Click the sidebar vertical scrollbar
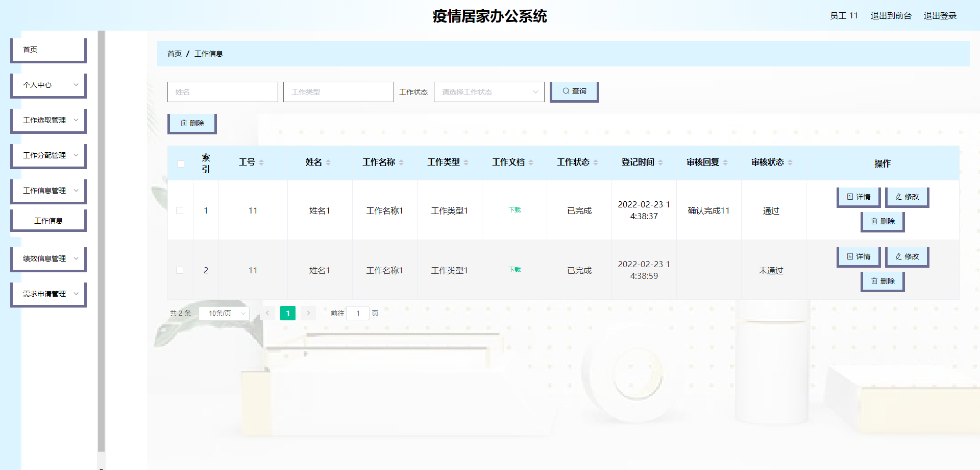 click(101, 240)
